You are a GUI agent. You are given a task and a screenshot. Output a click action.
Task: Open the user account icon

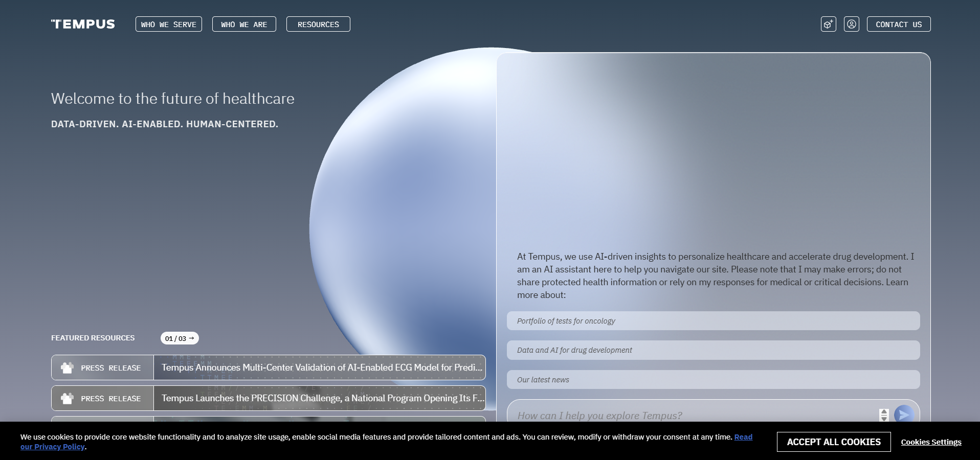coord(852,24)
